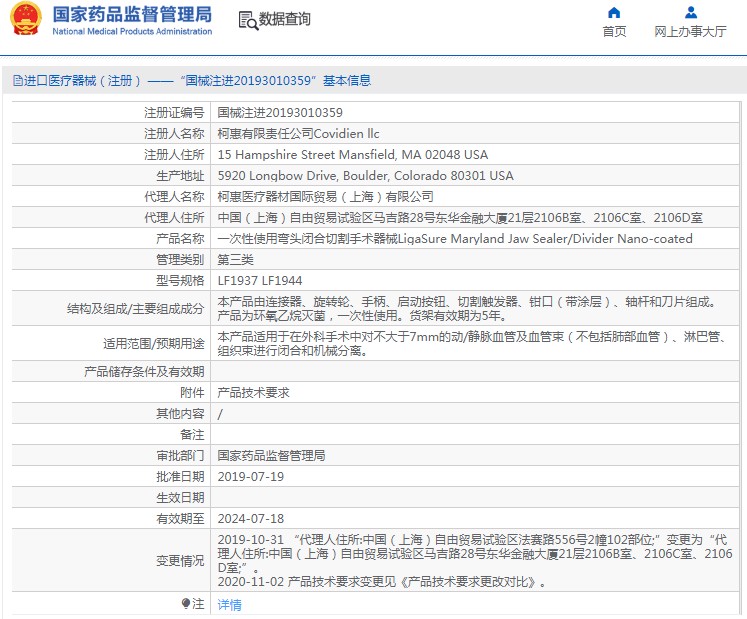Image resolution: width=747 pixels, height=619 pixels.
Task: Select approving department 国家药品监督管理局 value
Action: pyautogui.click(x=272, y=456)
